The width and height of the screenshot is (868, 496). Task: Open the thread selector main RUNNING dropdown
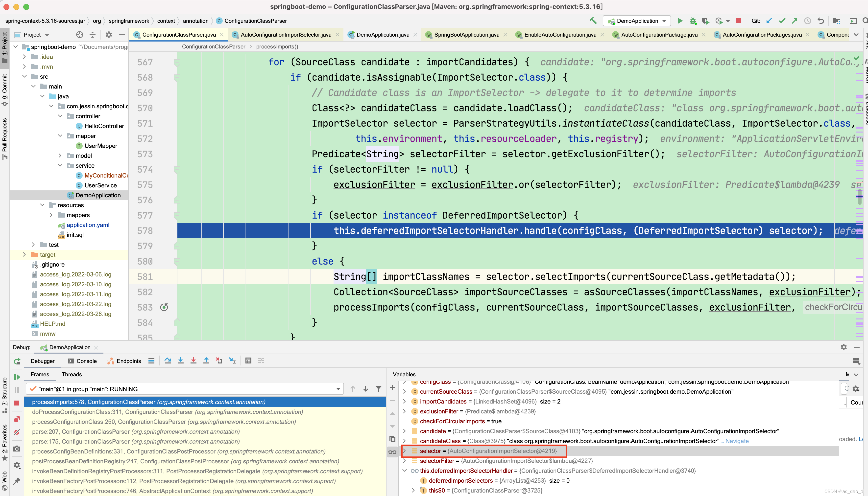point(185,389)
